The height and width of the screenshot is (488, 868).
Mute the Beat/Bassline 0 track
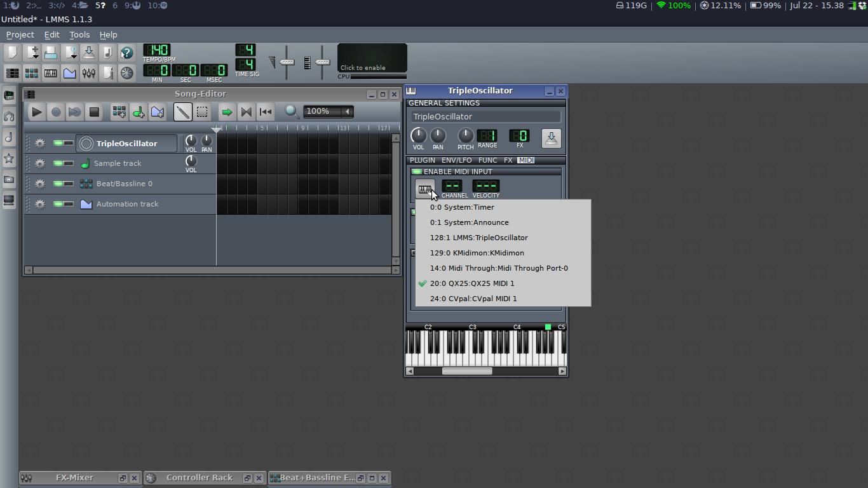pyautogui.click(x=59, y=184)
